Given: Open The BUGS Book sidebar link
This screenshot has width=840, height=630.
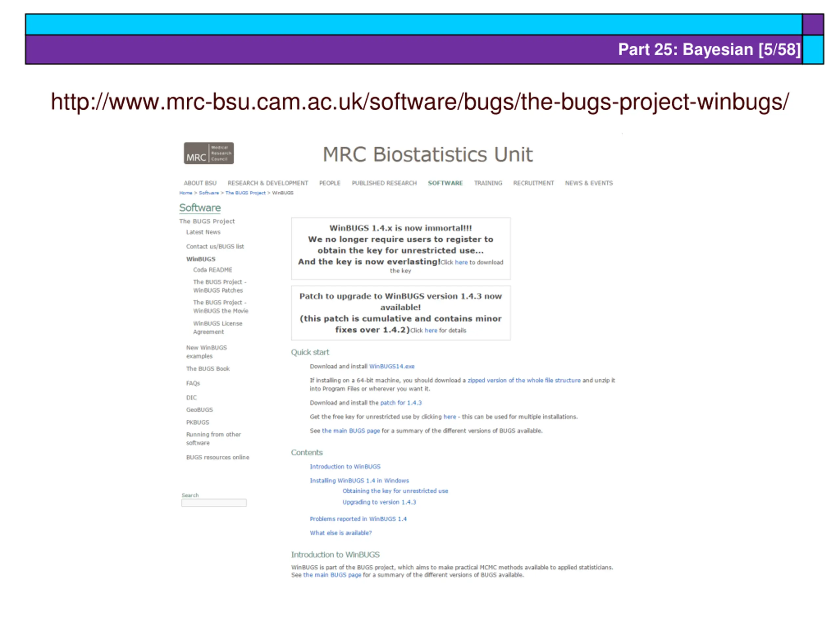Looking at the screenshot, I should coord(208,368).
